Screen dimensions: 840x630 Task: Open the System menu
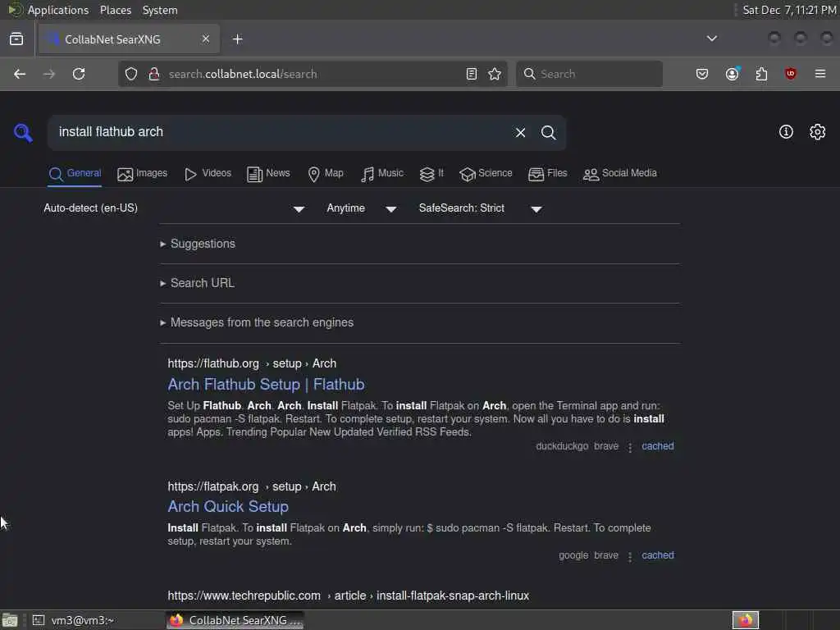pyautogui.click(x=160, y=10)
